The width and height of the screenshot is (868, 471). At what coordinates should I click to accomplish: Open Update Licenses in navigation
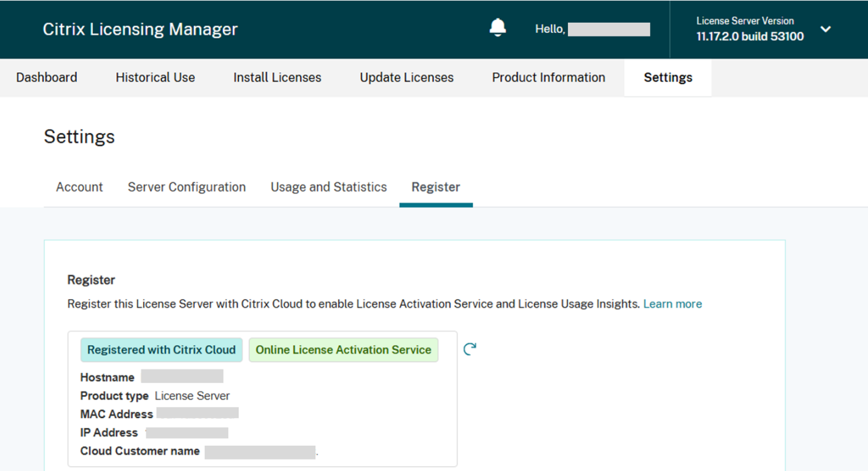[x=407, y=78]
